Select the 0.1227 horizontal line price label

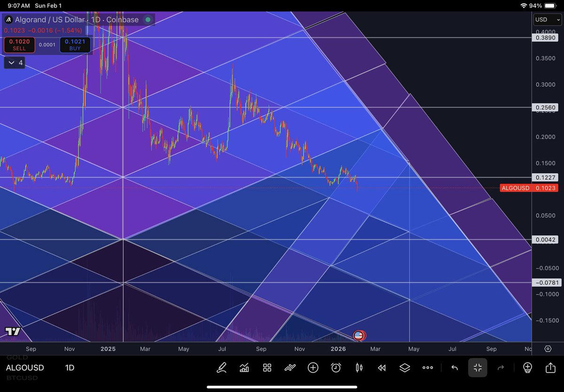pyautogui.click(x=545, y=178)
